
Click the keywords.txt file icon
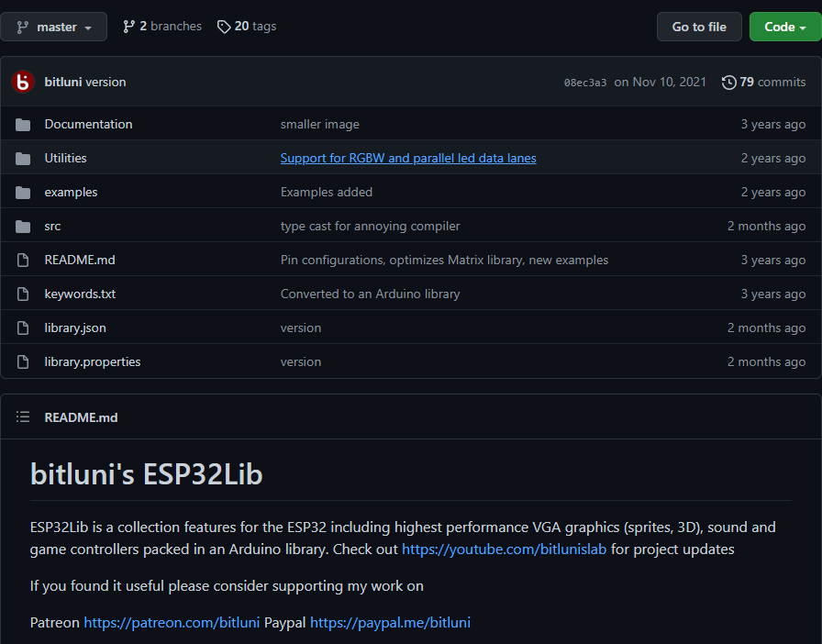point(23,294)
